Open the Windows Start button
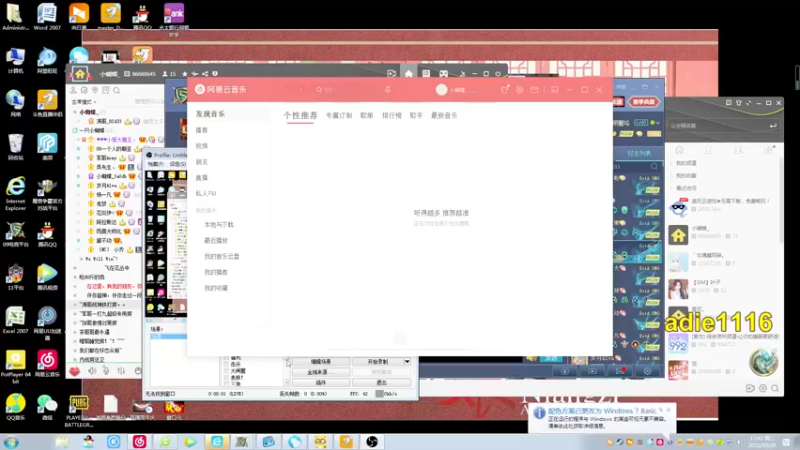The height and width of the screenshot is (450, 800). pos(11,442)
